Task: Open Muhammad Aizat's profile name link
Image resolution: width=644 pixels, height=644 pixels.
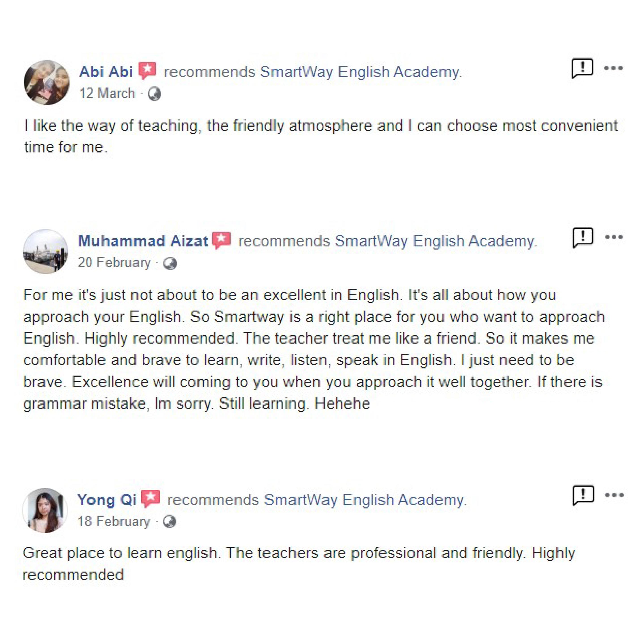Action: 143,241
